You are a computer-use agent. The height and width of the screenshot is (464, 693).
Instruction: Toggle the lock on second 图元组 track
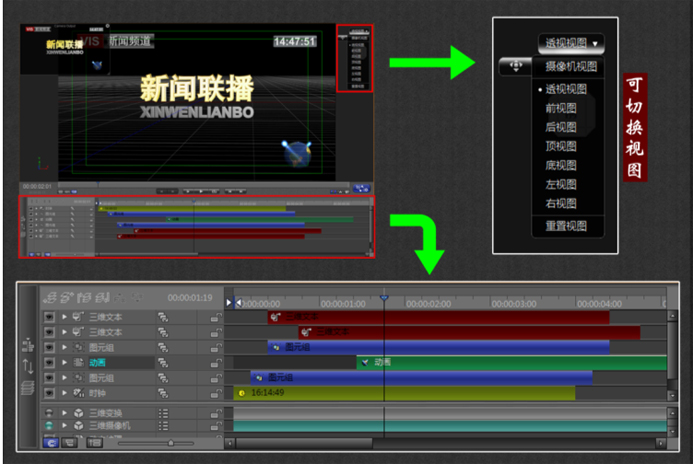pyautogui.click(x=216, y=378)
